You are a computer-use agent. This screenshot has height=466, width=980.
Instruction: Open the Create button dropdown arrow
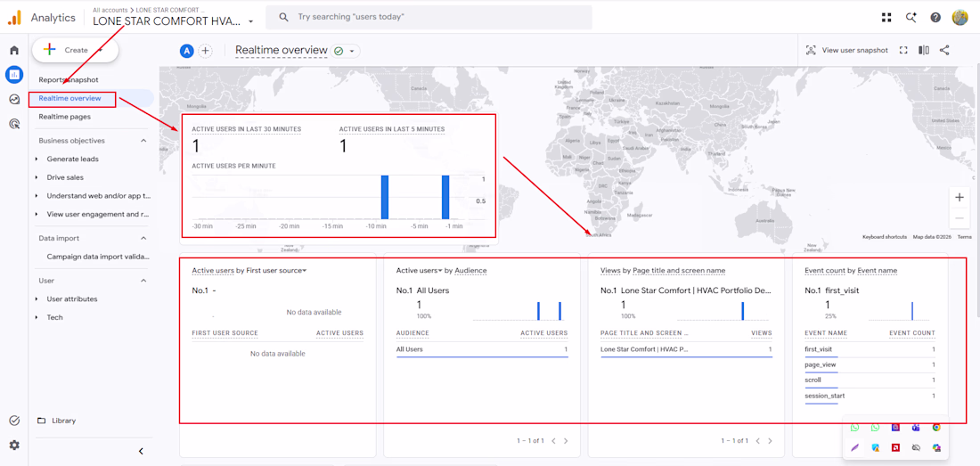click(x=100, y=50)
